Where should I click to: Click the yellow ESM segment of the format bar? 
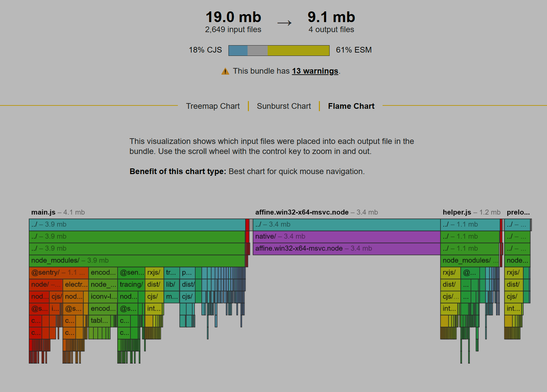(x=298, y=51)
